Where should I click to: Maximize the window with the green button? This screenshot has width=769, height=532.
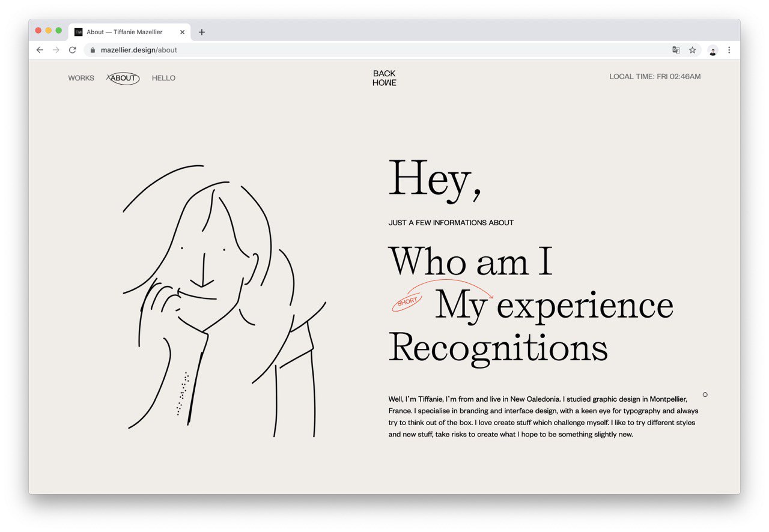pos(59,31)
